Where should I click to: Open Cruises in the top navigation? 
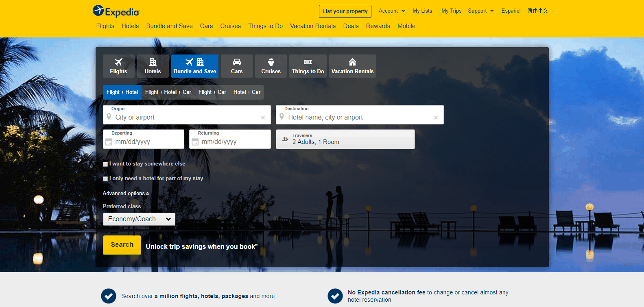tap(231, 26)
